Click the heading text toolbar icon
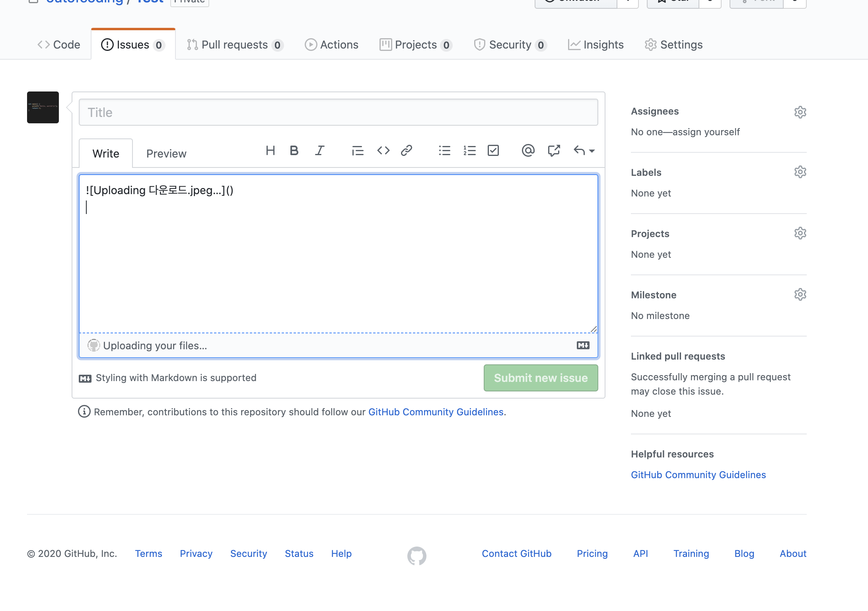The image size is (868, 611). click(271, 151)
